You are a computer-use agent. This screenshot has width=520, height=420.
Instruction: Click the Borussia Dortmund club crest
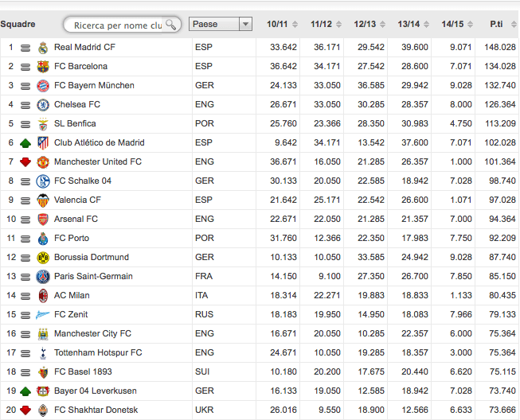tap(43, 258)
